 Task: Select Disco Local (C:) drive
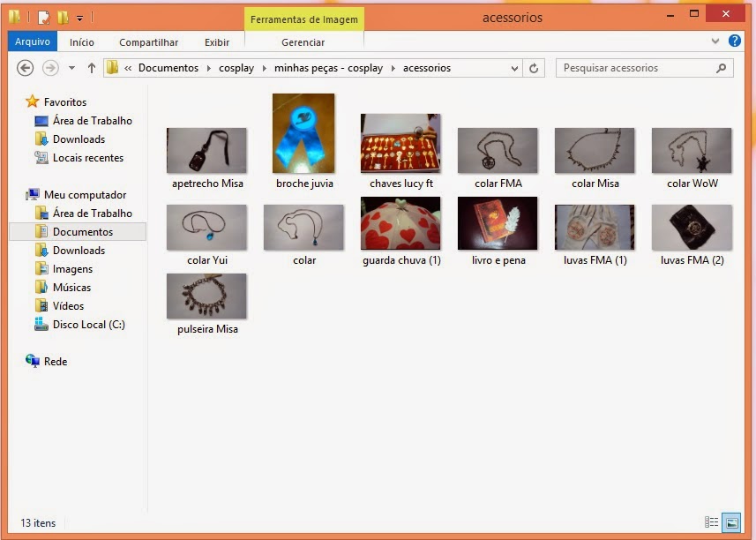(88, 325)
